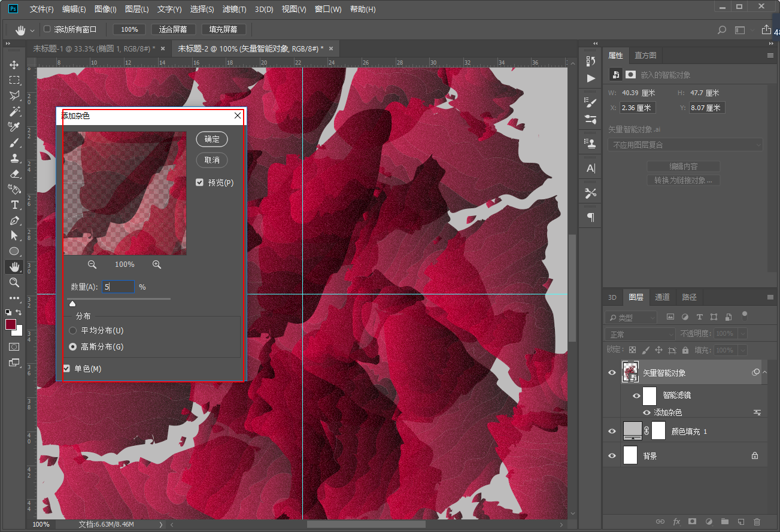The width and height of the screenshot is (780, 532).
Task: Open the search icon in options bar
Action: tap(722, 29)
